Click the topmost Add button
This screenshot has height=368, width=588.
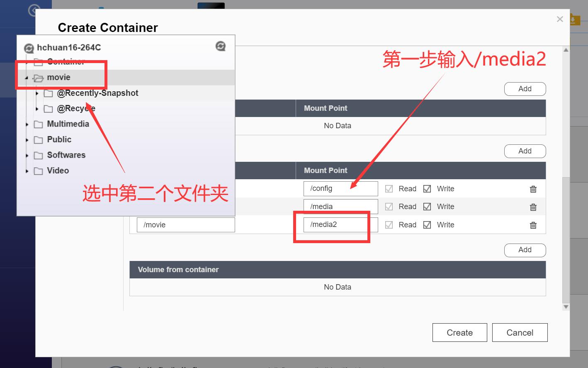pyautogui.click(x=525, y=89)
